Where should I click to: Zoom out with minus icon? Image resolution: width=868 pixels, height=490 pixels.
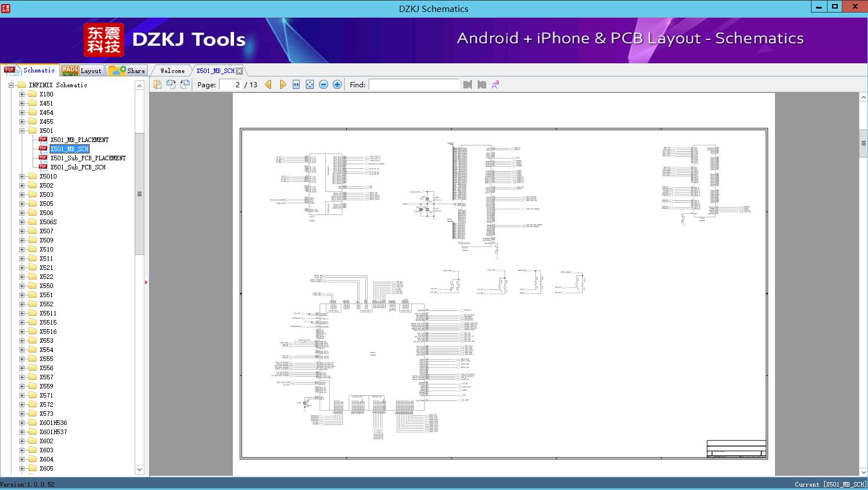[x=324, y=84]
